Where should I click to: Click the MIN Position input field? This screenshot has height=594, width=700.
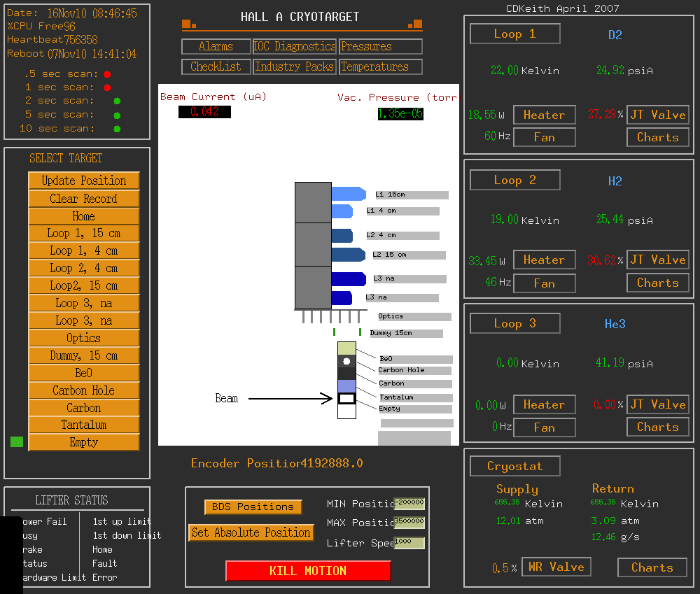click(x=409, y=504)
